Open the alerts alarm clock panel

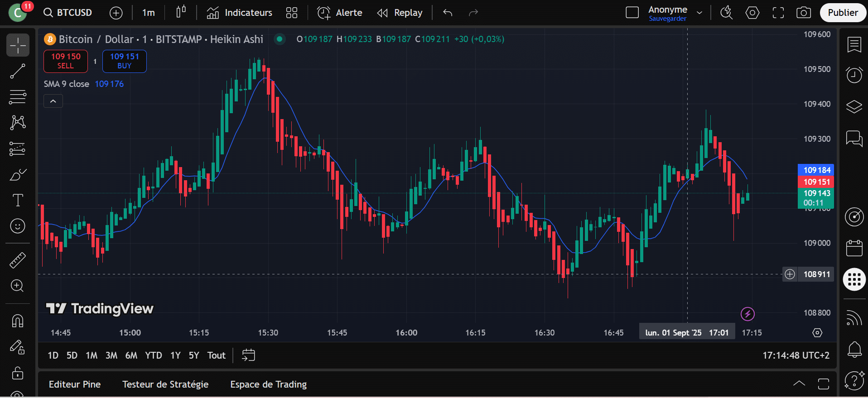(854, 75)
